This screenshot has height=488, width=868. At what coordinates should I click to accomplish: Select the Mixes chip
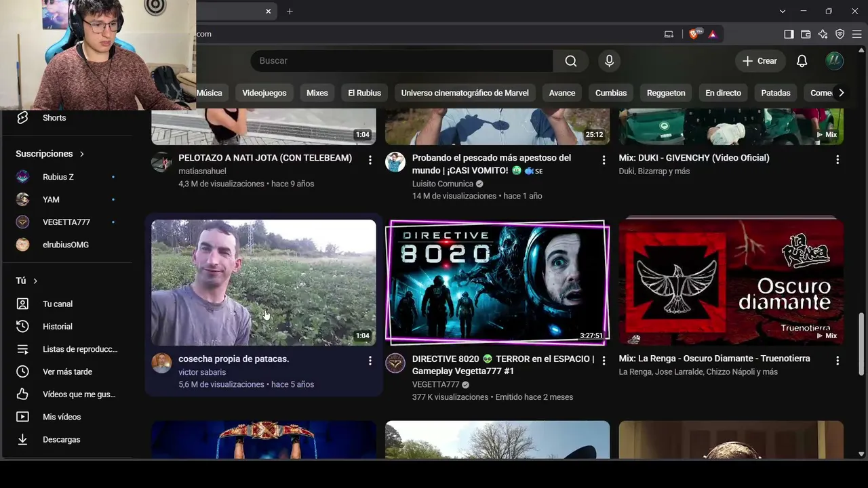(317, 93)
